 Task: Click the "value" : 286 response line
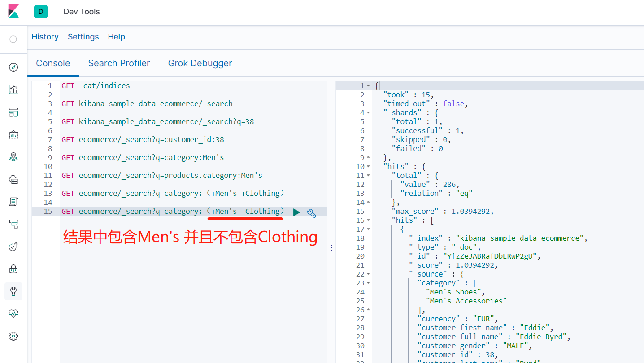pos(430,184)
